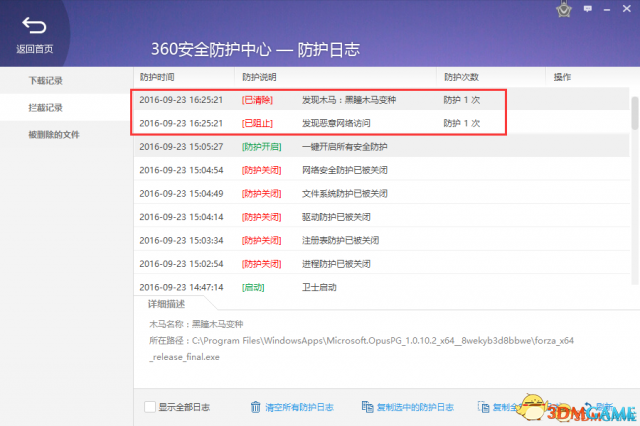Open the medal badge icon in title bar
Viewport: 640px width, 426px height.
pyautogui.click(x=564, y=9)
